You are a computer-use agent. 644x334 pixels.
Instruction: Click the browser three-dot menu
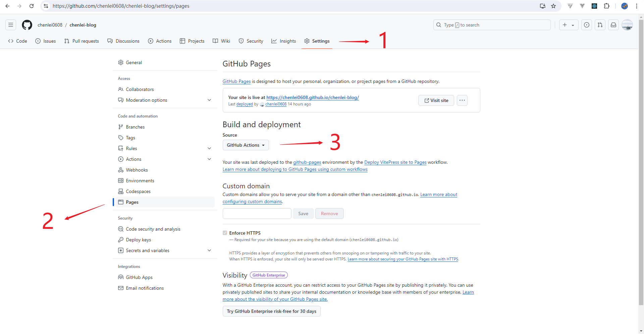tap(637, 6)
